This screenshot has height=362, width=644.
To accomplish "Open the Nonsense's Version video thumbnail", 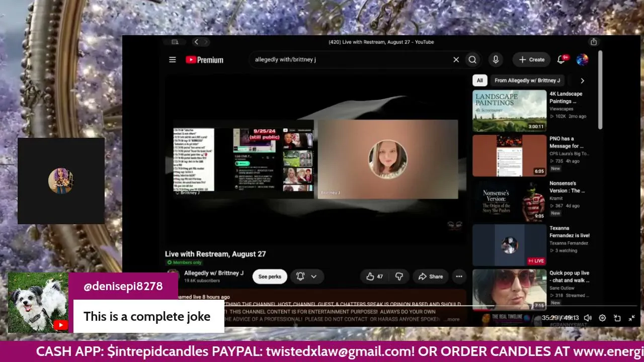I will [509, 200].
